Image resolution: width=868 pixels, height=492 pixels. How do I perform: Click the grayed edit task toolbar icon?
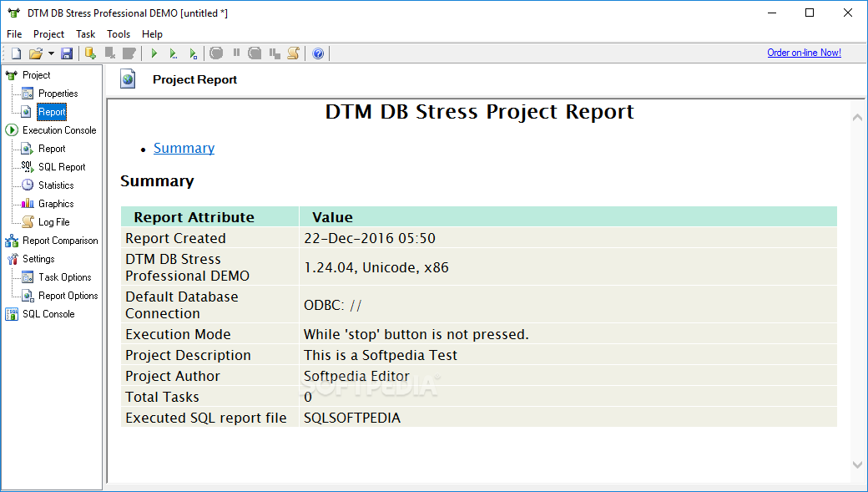pos(129,53)
